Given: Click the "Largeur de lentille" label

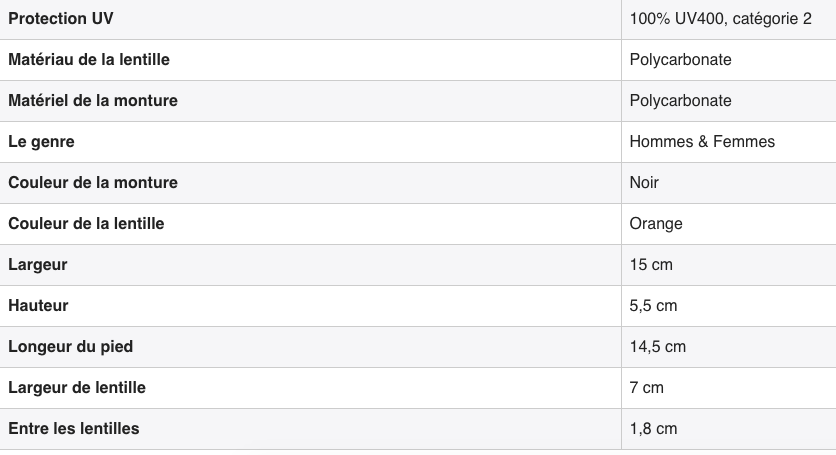Looking at the screenshot, I should 77,388.
